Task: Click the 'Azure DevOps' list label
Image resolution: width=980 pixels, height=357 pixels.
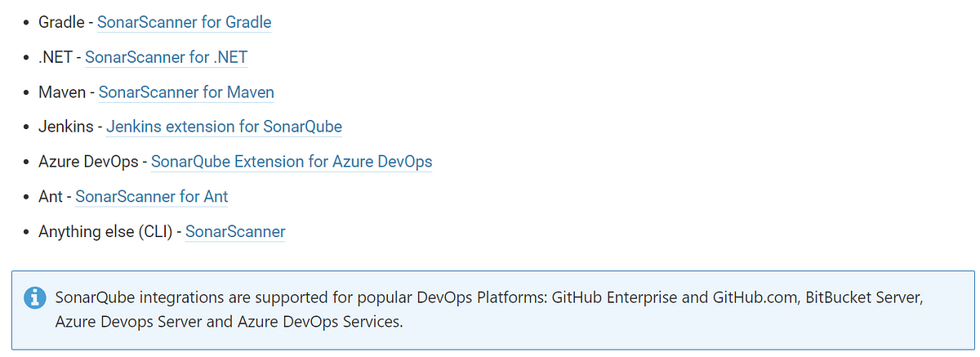Action: tap(88, 162)
